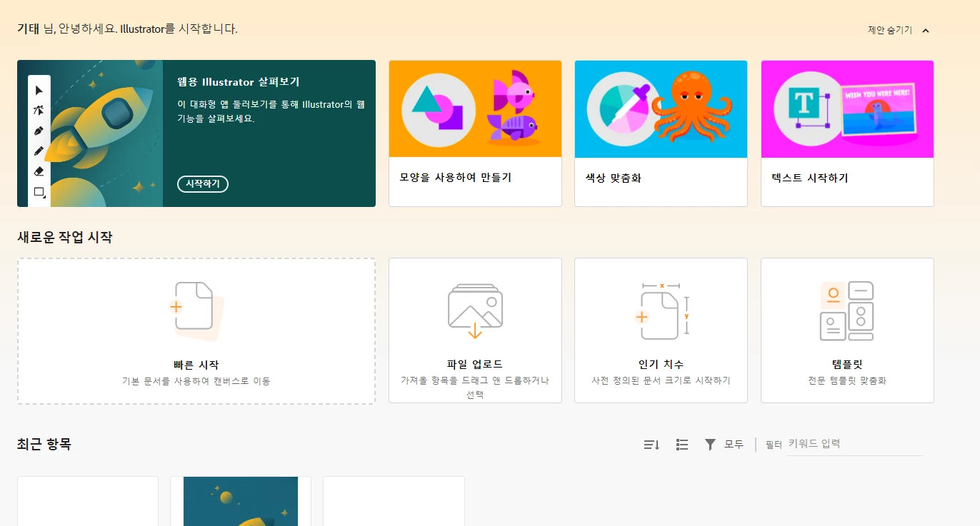
Task: Click 사전 정의된 문서 크기로 시작하기 description
Action: (661, 381)
